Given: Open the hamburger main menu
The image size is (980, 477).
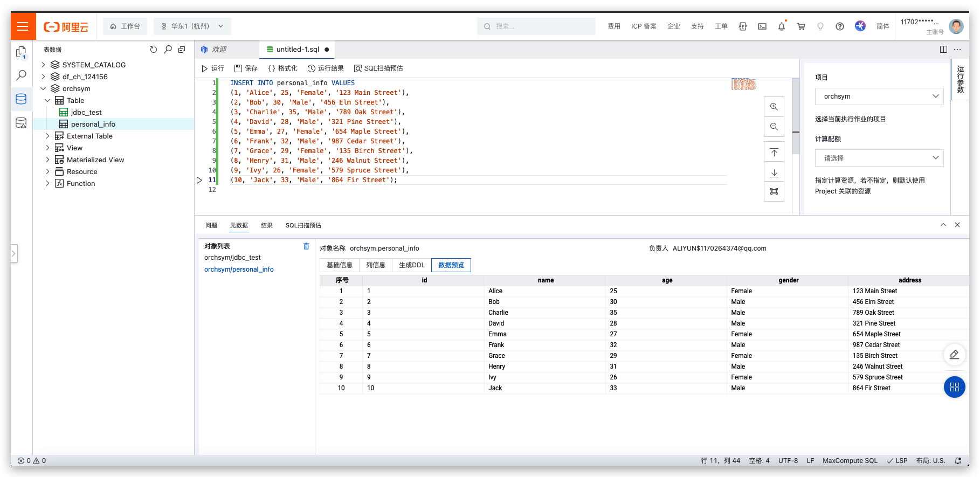Looking at the screenshot, I should point(23,26).
